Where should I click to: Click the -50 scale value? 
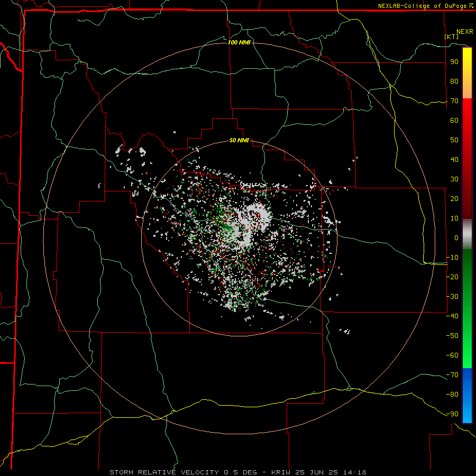[x=452, y=335]
